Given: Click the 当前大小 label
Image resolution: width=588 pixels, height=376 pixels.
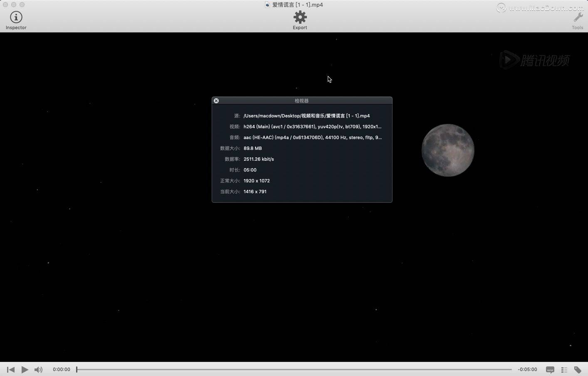Looking at the screenshot, I should pyautogui.click(x=230, y=192).
